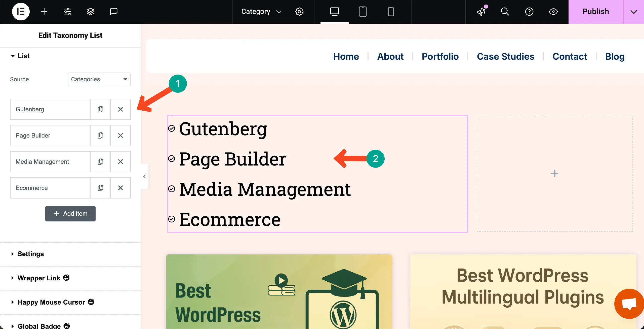Switch to desktop preview mode
The width and height of the screenshot is (644, 329).
334,12
